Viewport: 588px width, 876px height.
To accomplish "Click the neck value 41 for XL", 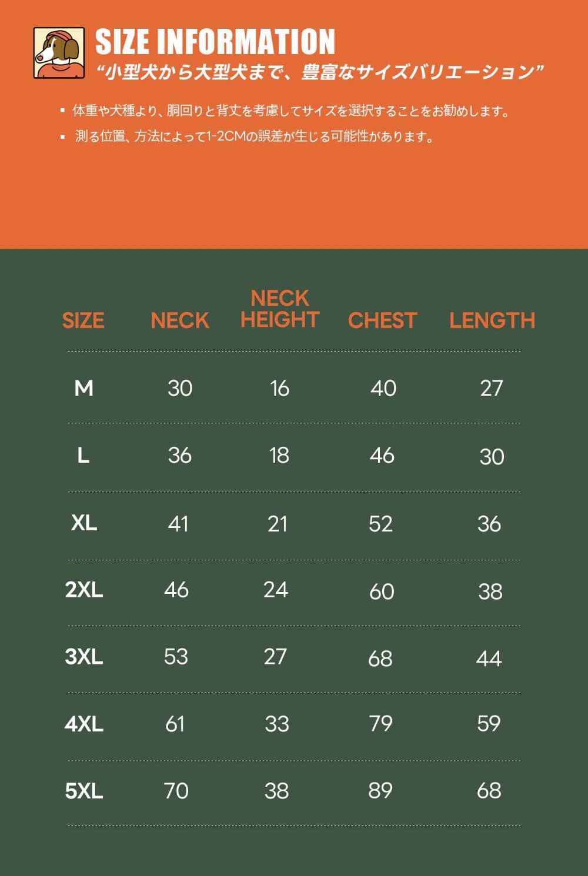I will (178, 524).
